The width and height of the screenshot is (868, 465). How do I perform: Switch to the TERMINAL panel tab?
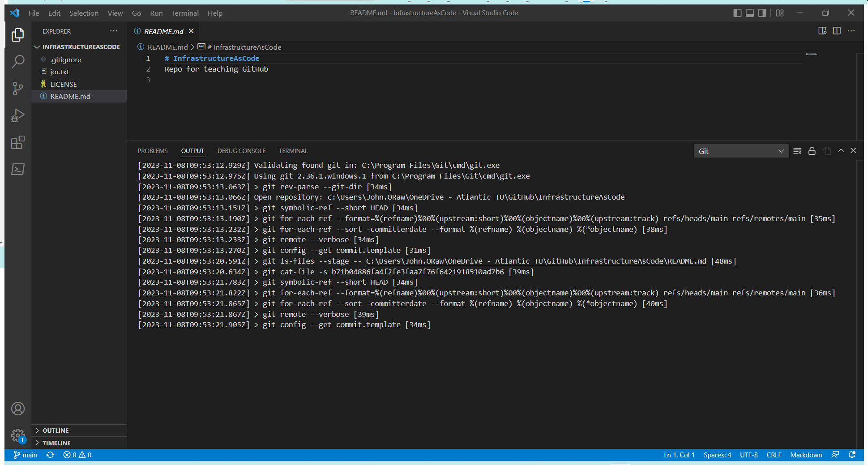(293, 151)
